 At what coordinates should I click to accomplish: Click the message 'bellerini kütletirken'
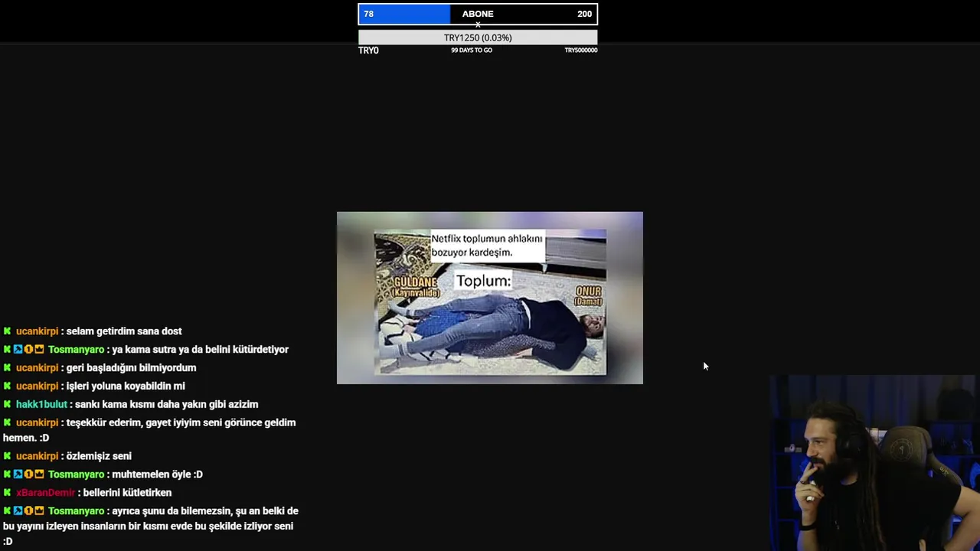point(127,493)
